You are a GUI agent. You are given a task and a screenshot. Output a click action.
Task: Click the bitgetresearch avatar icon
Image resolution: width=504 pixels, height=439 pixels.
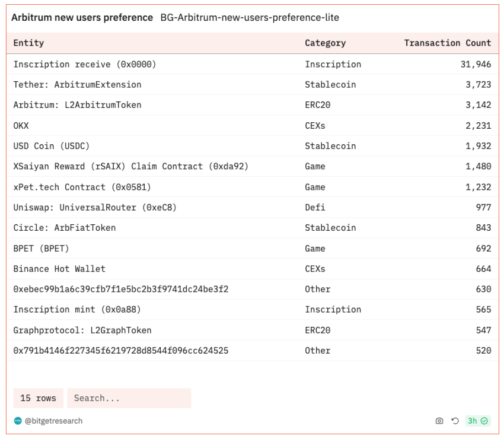18,421
